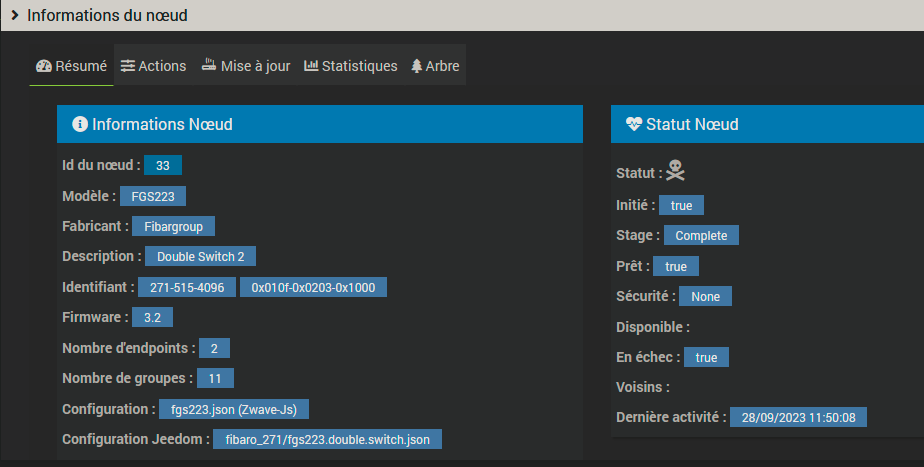
Task: Click the sliders icon on Actions tab
Action: click(128, 66)
